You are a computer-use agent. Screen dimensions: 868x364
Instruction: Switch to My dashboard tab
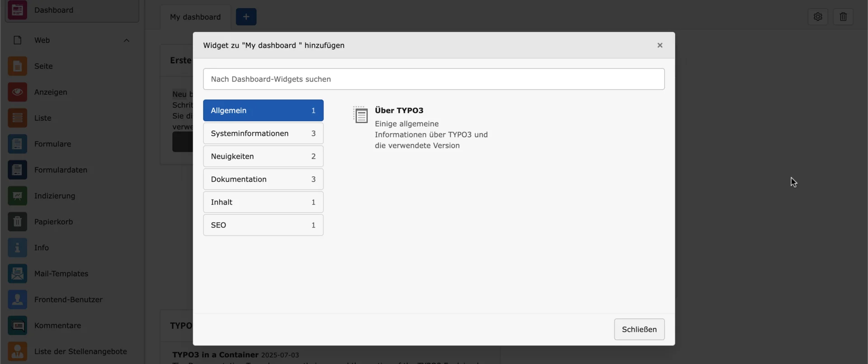pos(195,17)
